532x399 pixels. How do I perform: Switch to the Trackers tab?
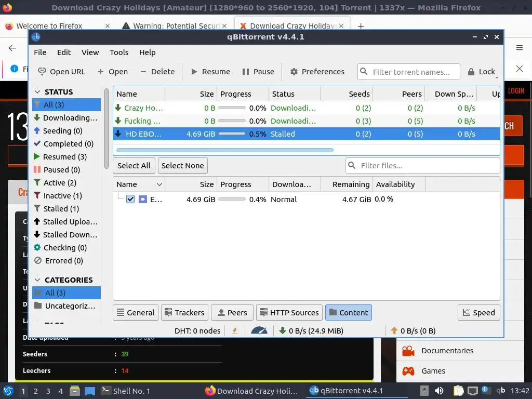184,312
